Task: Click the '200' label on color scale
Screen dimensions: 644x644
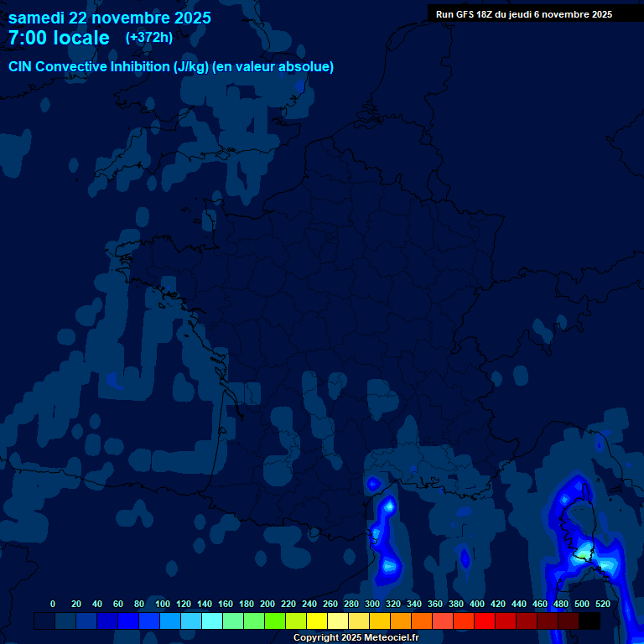Action: pyautogui.click(x=267, y=605)
